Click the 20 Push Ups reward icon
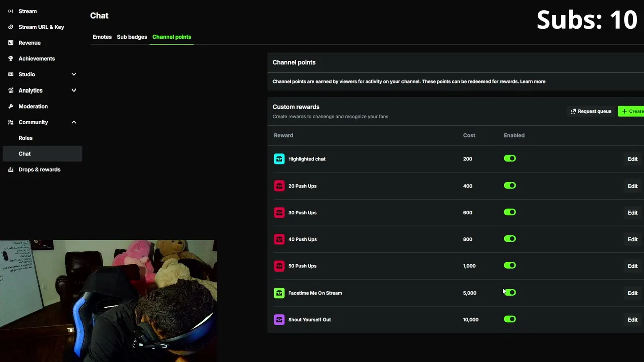 (279, 186)
